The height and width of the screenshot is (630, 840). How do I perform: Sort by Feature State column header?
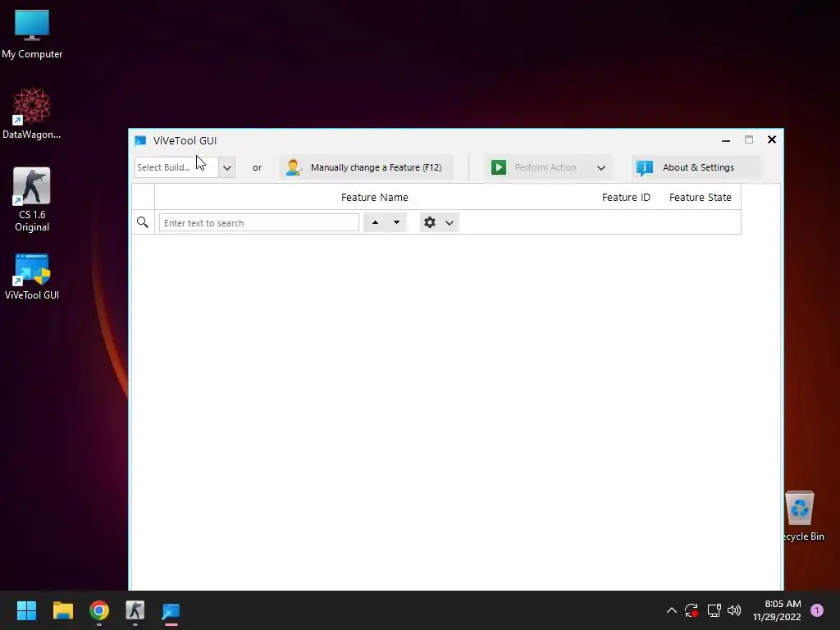coord(701,197)
